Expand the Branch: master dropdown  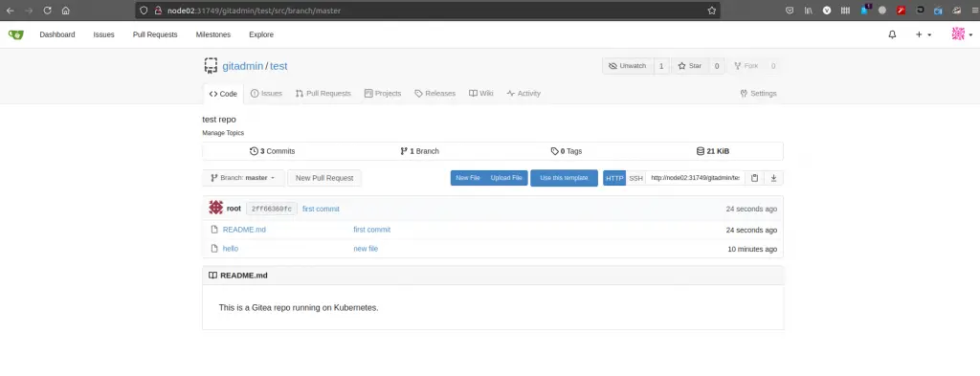tap(243, 178)
